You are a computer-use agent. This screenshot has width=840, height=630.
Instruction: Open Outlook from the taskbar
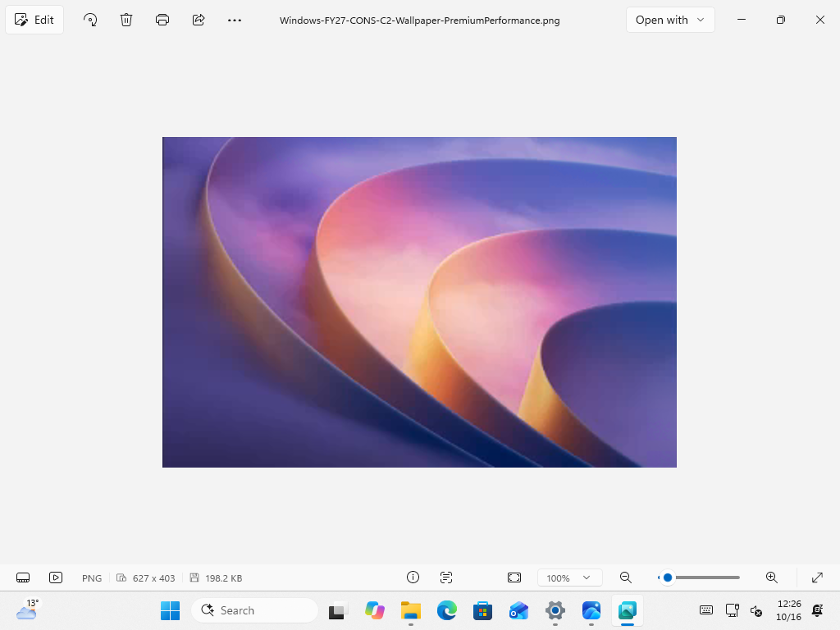(x=518, y=610)
